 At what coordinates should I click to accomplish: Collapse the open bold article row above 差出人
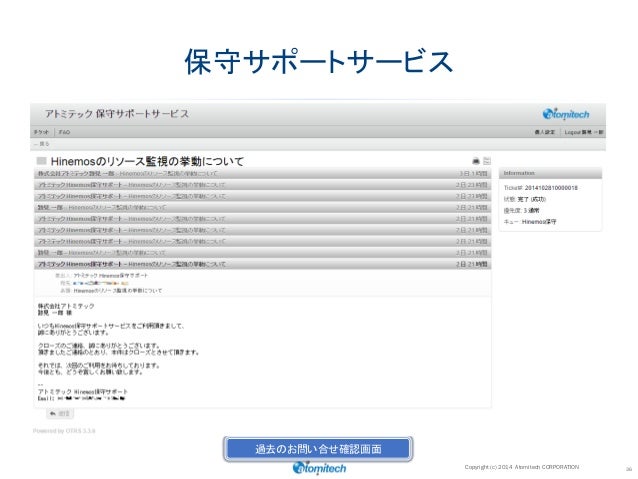point(262,264)
